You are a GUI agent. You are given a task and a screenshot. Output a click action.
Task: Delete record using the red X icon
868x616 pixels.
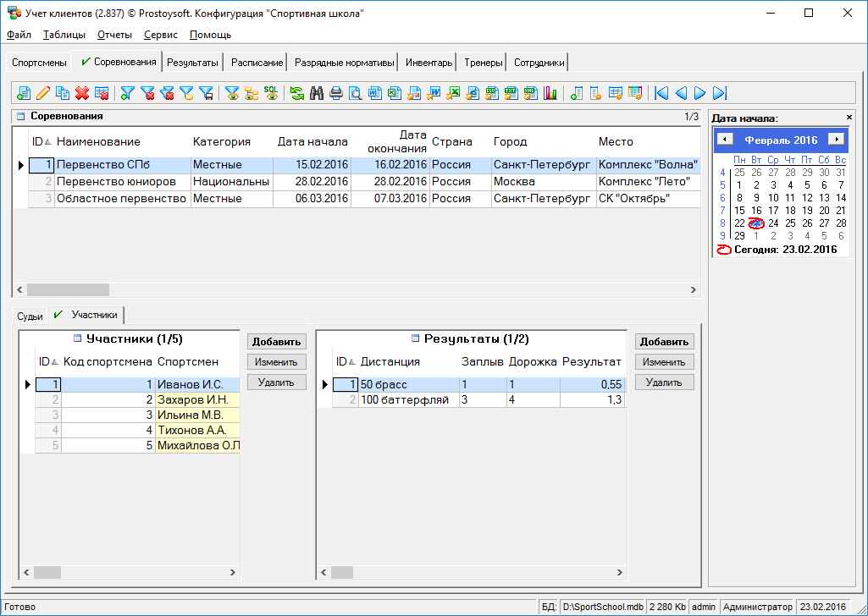pos(82,93)
